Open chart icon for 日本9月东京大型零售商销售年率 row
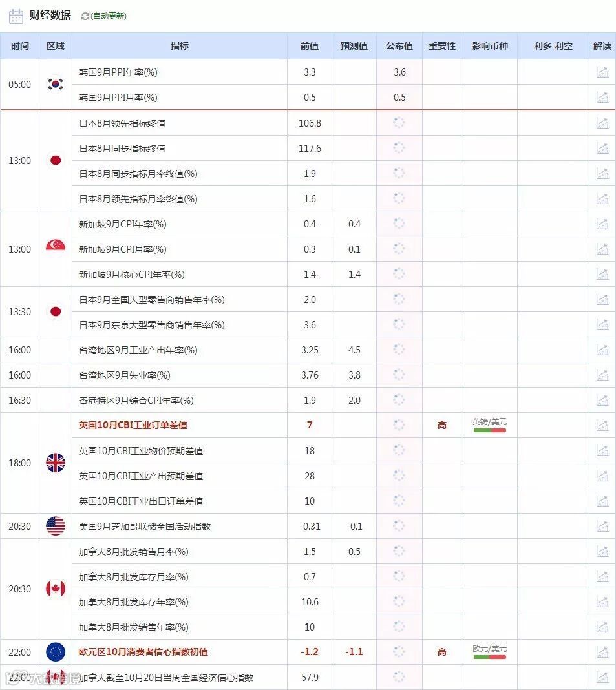Image resolution: width=616 pixels, height=690 pixels. pos(602,324)
